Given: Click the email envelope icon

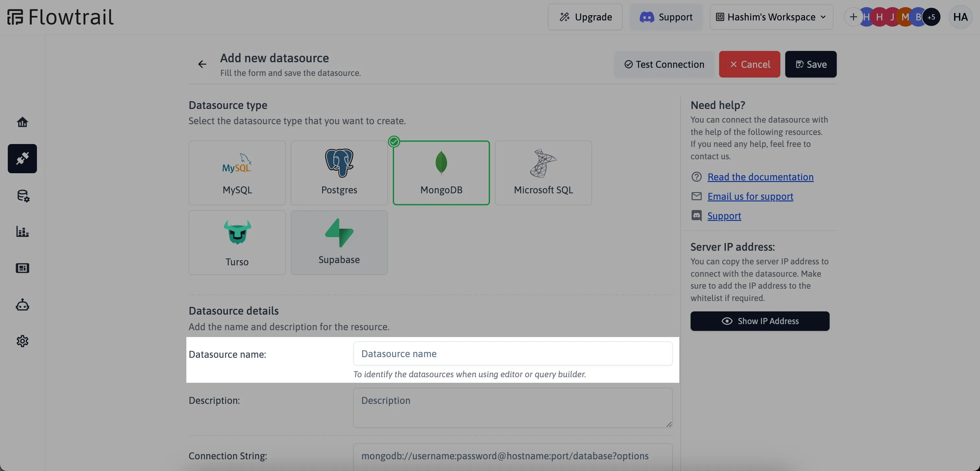Looking at the screenshot, I should [696, 196].
